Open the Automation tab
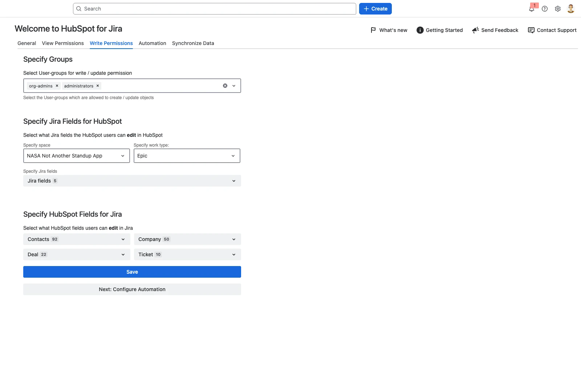581x392 pixels. tap(153, 43)
